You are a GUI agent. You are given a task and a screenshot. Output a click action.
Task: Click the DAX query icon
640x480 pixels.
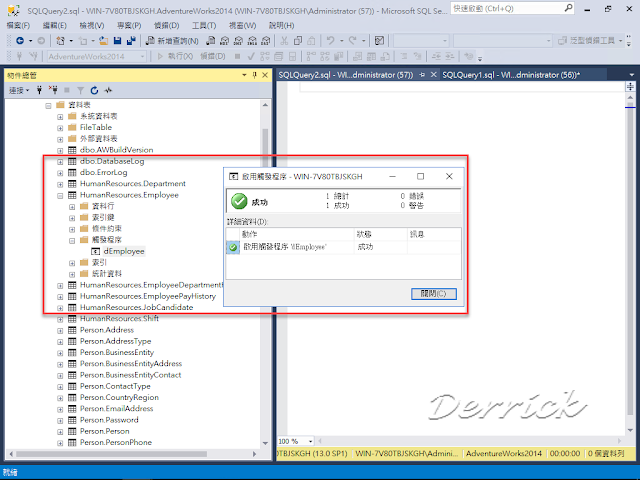pyautogui.click(x=266, y=40)
